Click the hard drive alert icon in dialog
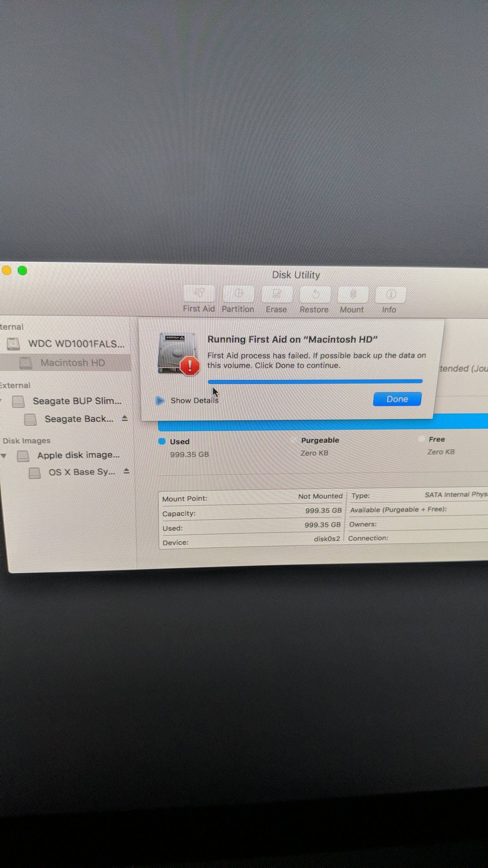This screenshot has height=868, width=488. point(178,354)
